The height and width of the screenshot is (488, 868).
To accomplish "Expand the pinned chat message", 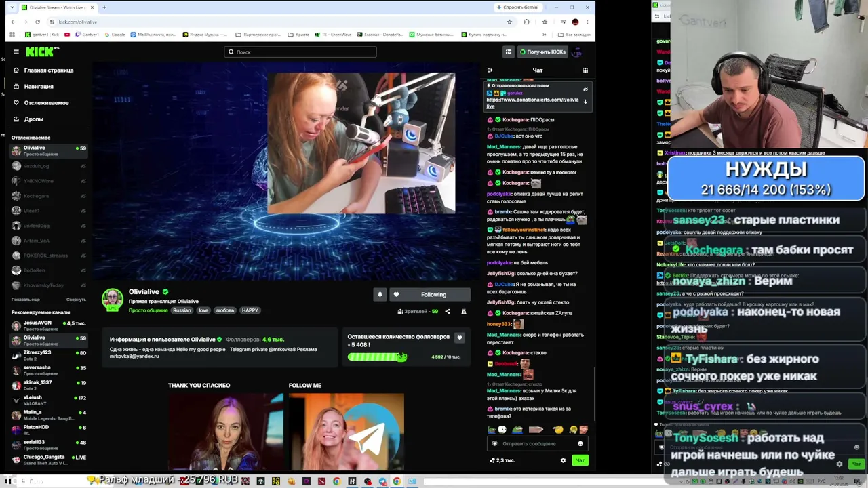I will coord(585,102).
